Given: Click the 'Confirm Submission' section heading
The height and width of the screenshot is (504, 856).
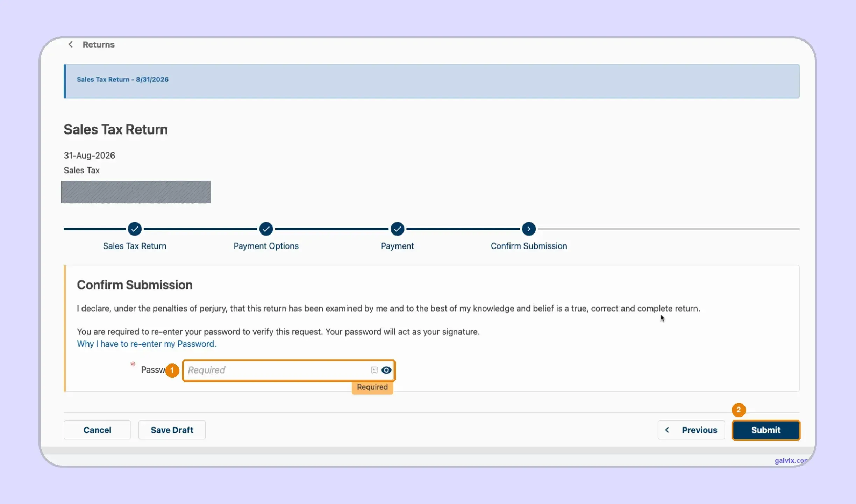Looking at the screenshot, I should click(135, 285).
